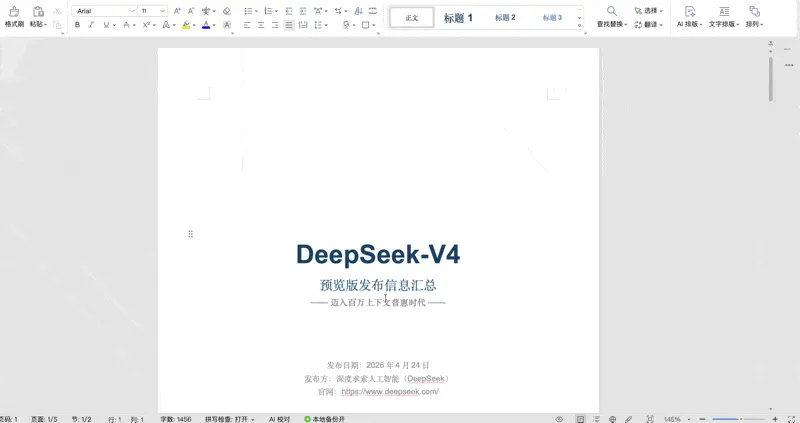Click the Cut scissors icon
Image resolution: width=800 pixels, height=423 pixels.
[57, 11]
